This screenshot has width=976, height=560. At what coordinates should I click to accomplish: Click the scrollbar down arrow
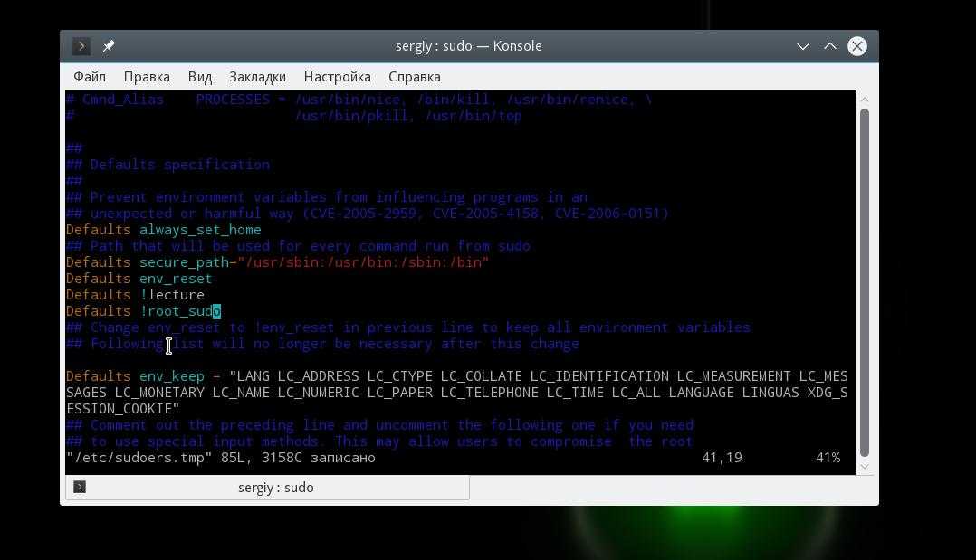point(864,467)
